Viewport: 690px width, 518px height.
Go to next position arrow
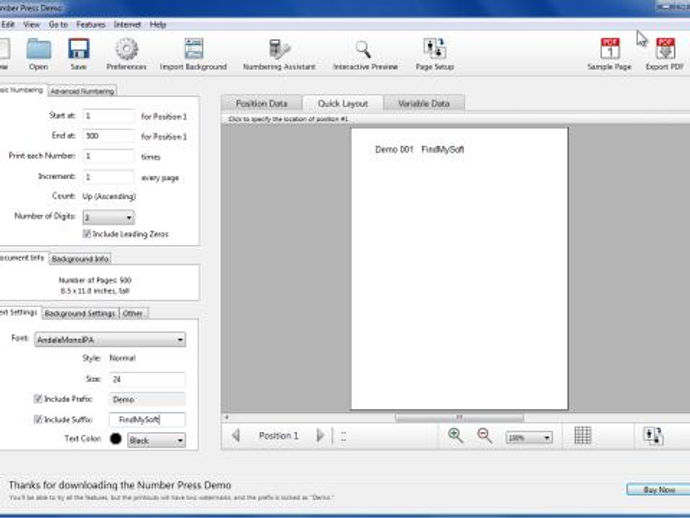click(320, 436)
